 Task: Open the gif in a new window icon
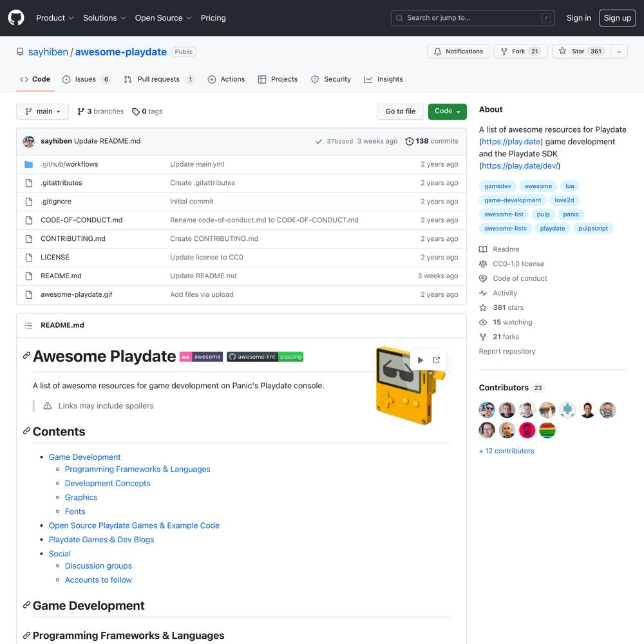(x=436, y=360)
